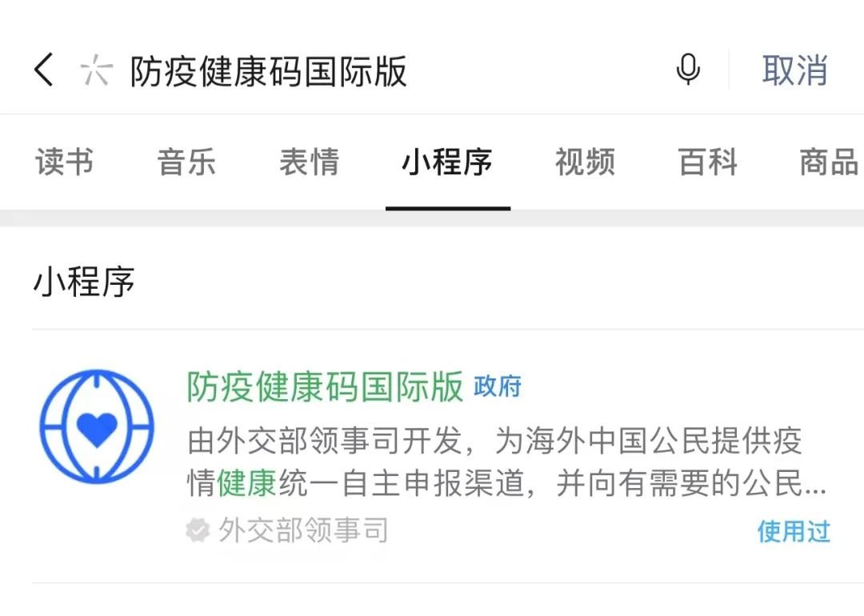Image resolution: width=864 pixels, height=616 pixels.
Task: Switch to the 音乐 tab
Action: pos(186,162)
